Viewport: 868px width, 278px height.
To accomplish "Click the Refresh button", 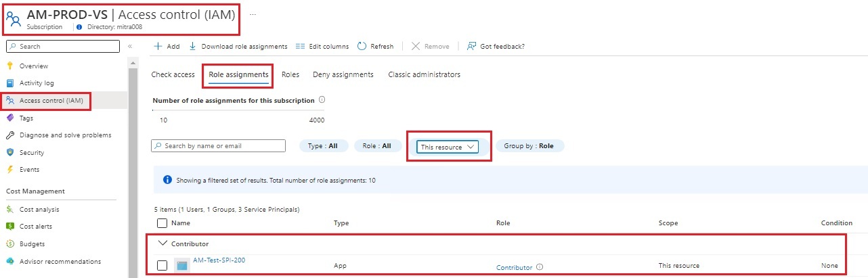I will tap(375, 46).
